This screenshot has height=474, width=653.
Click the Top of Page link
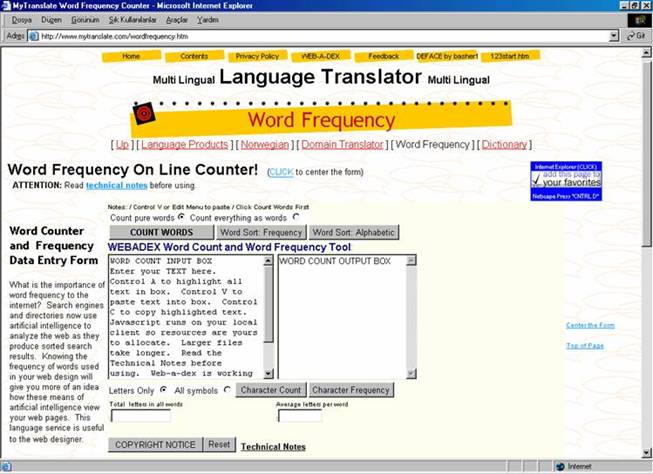click(x=585, y=346)
